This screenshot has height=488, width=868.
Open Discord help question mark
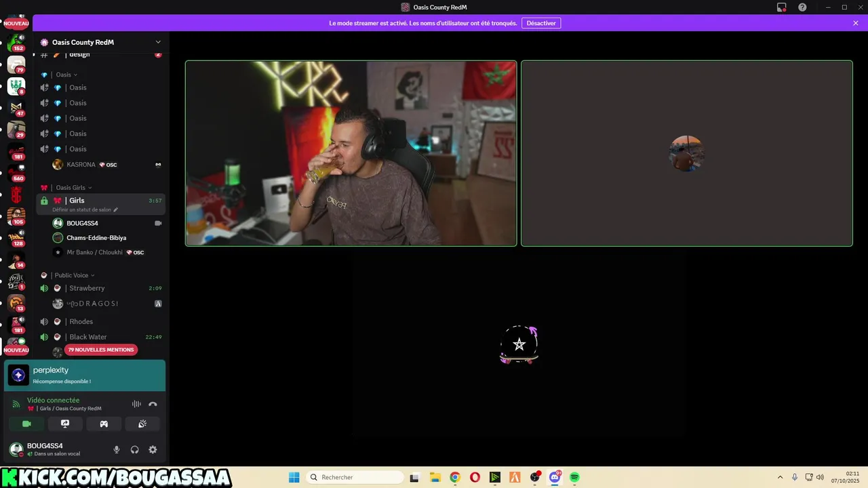tap(802, 7)
